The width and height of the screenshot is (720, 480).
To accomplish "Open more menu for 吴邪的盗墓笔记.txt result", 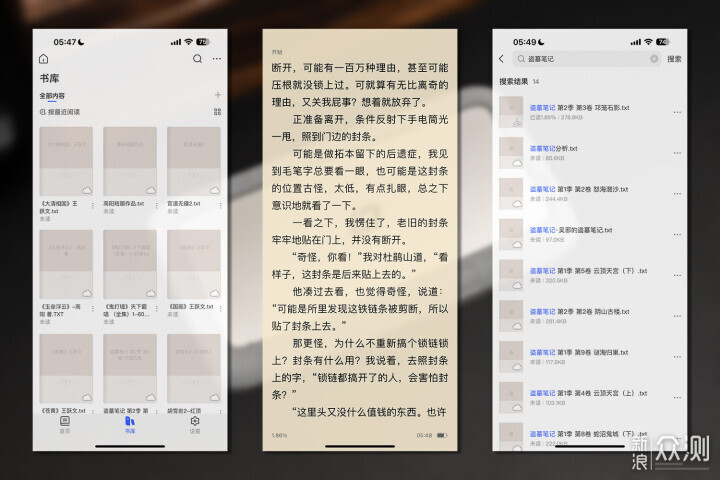I will click(x=677, y=234).
